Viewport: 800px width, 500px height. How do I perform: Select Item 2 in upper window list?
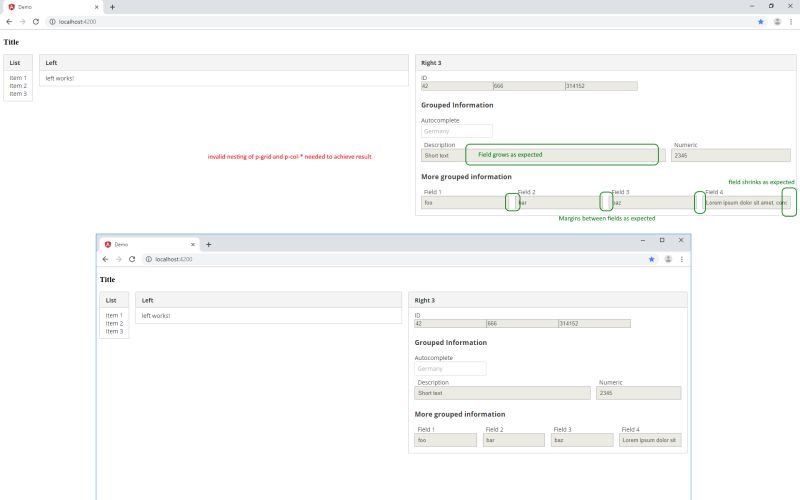coord(18,86)
